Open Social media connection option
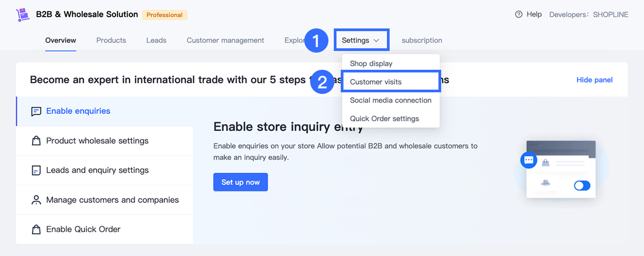The width and height of the screenshot is (644, 256). (390, 100)
